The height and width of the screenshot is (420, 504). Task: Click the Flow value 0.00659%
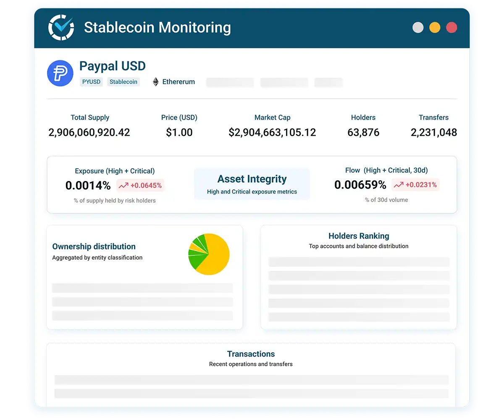coord(360,185)
